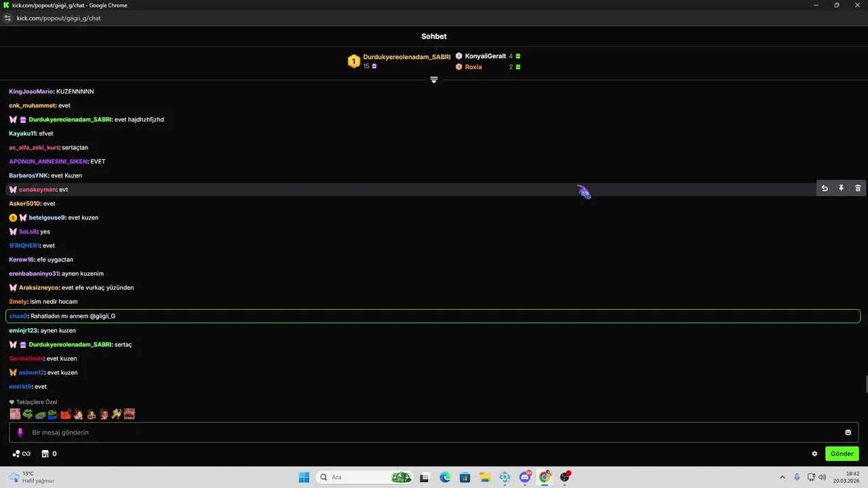
Task: Click username 1FRIQHER1
Action: click(x=24, y=245)
